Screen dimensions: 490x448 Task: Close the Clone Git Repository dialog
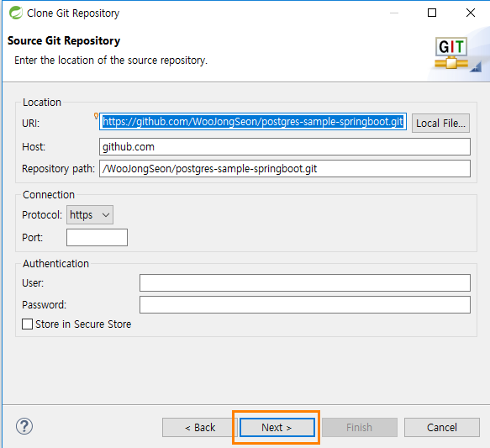pyautogui.click(x=471, y=13)
